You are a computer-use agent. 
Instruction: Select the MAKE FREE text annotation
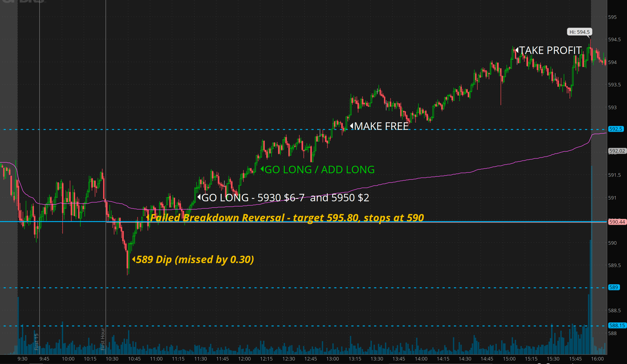pyautogui.click(x=381, y=126)
